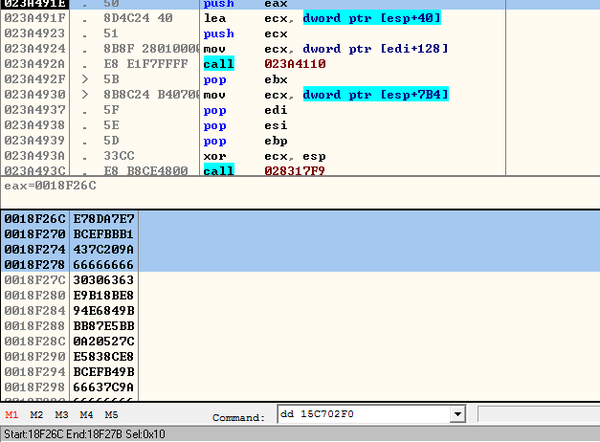Select dump row at address 0018F288

point(300,326)
